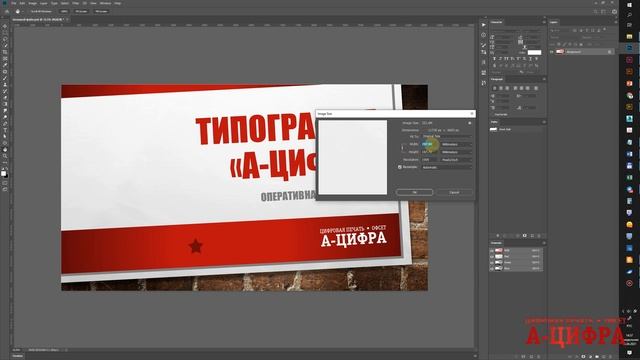Screen dimensions: 640x360
Task: Click the Fill Screen button
Action: point(101,11)
